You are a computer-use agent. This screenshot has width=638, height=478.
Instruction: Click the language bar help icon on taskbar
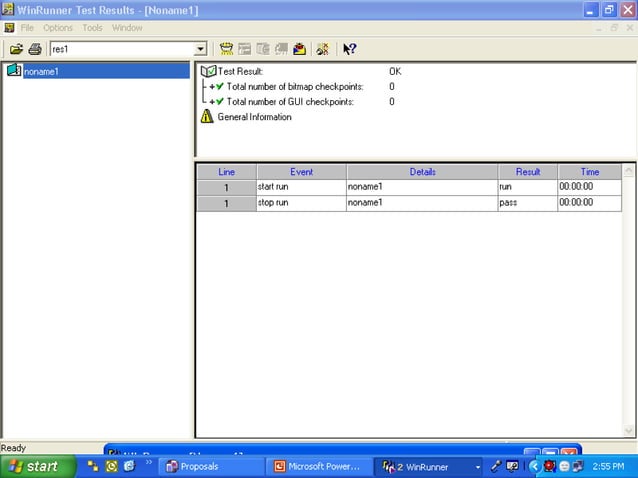tap(513, 466)
